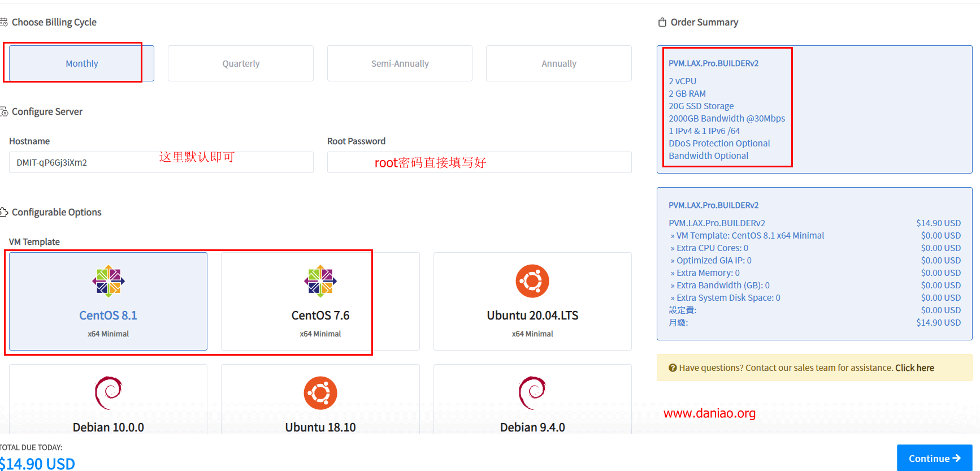Image resolution: width=980 pixels, height=471 pixels.
Task: Click the 2 vCPU spec line
Action: point(682,81)
